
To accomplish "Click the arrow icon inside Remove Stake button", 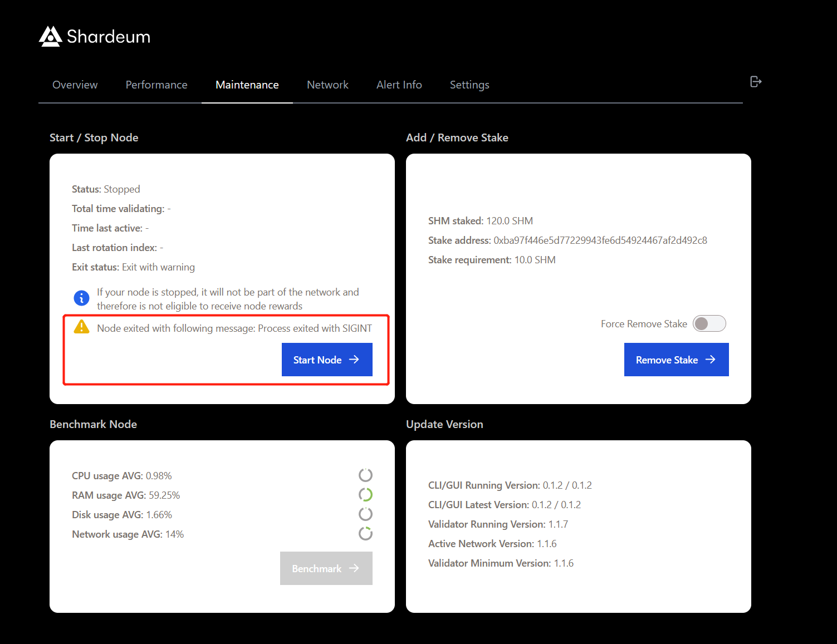I will 711,360.
